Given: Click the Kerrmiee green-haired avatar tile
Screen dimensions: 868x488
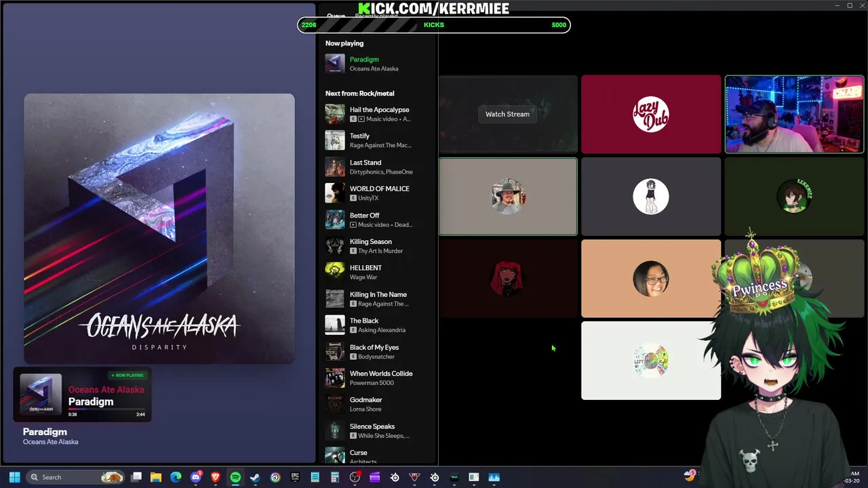Looking at the screenshot, I should (x=794, y=197).
